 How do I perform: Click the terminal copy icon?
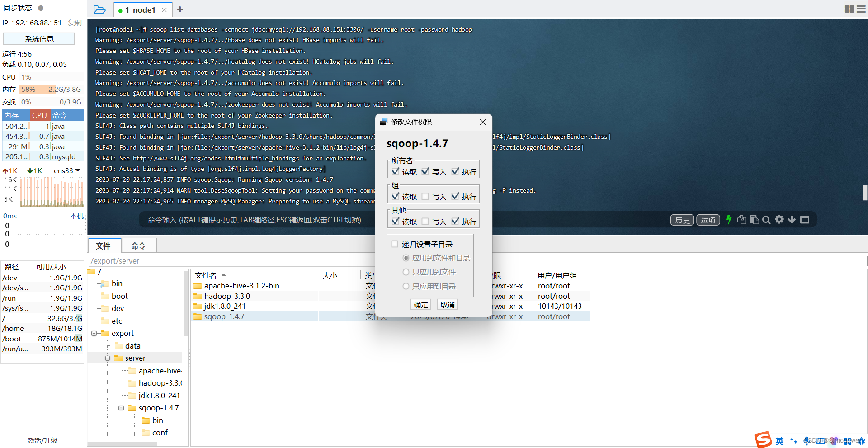coord(742,220)
